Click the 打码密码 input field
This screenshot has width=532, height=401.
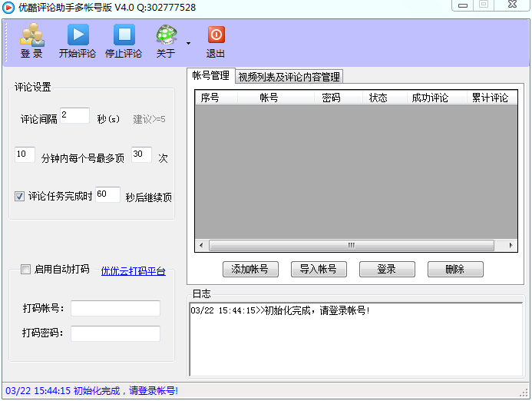click(x=115, y=333)
